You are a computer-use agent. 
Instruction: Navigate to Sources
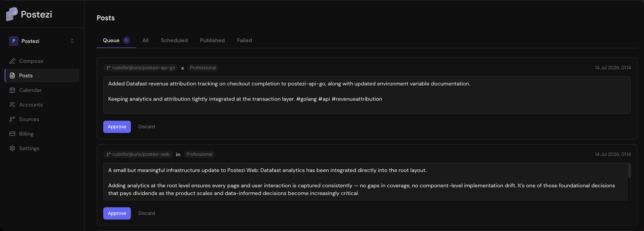42,119
